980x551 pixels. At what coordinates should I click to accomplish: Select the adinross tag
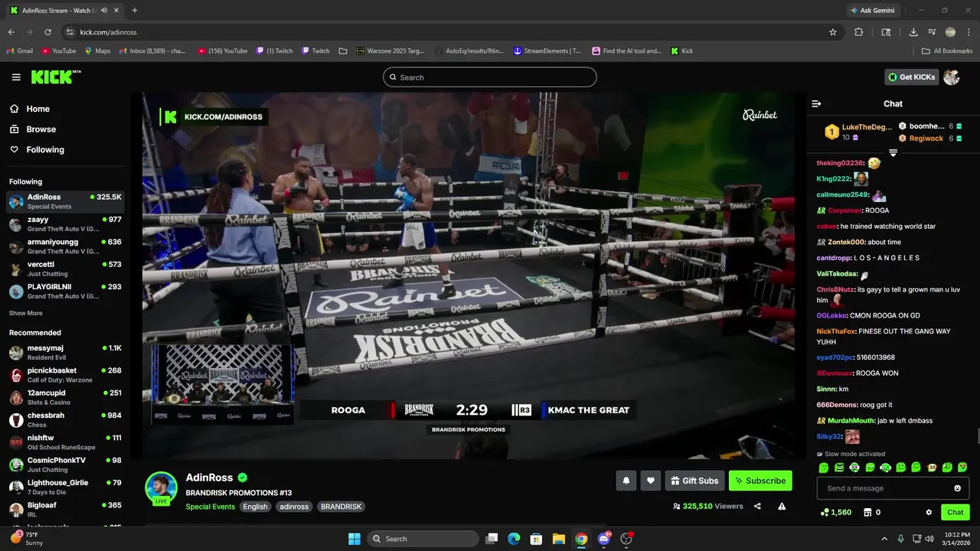[x=294, y=507]
